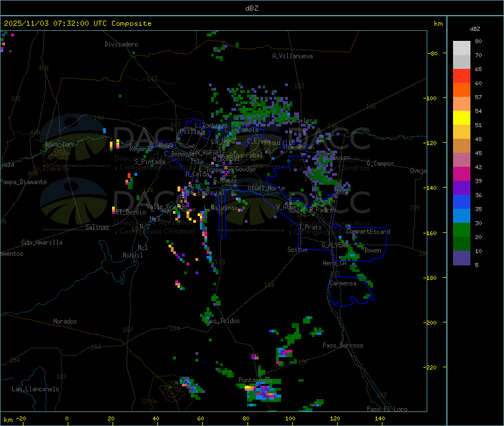The height and width of the screenshot is (426, 504).
Task: Click the 'Carmensa' map label
Action: [x=343, y=283]
